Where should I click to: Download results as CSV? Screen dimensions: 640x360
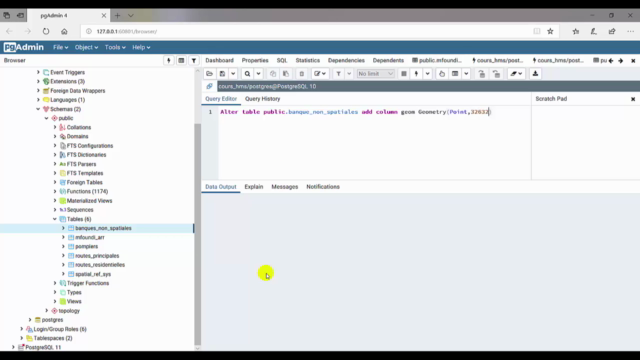[x=535, y=74]
